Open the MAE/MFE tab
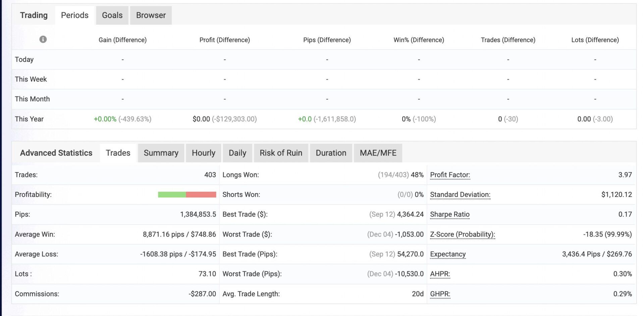 coord(378,153)
